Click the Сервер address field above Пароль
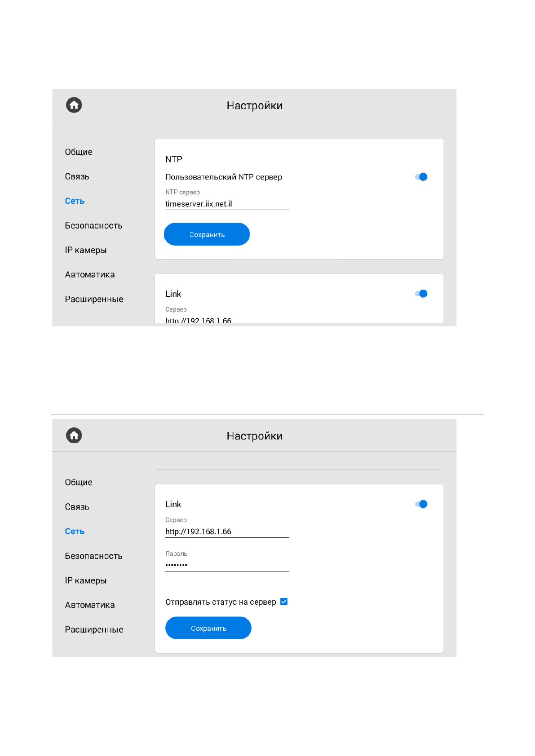Image resolution: width=535 pixels, height=756 pixels. (x=226, y=532)
